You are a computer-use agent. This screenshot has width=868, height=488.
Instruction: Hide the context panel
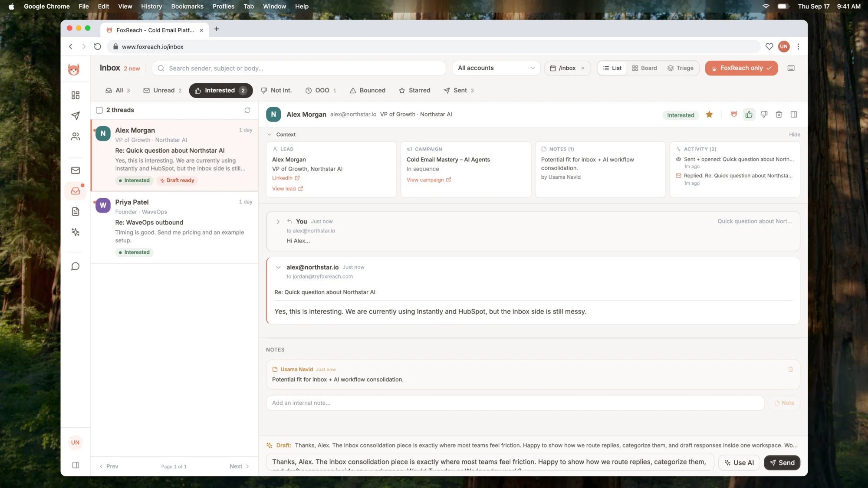click(x=794, y=134)
